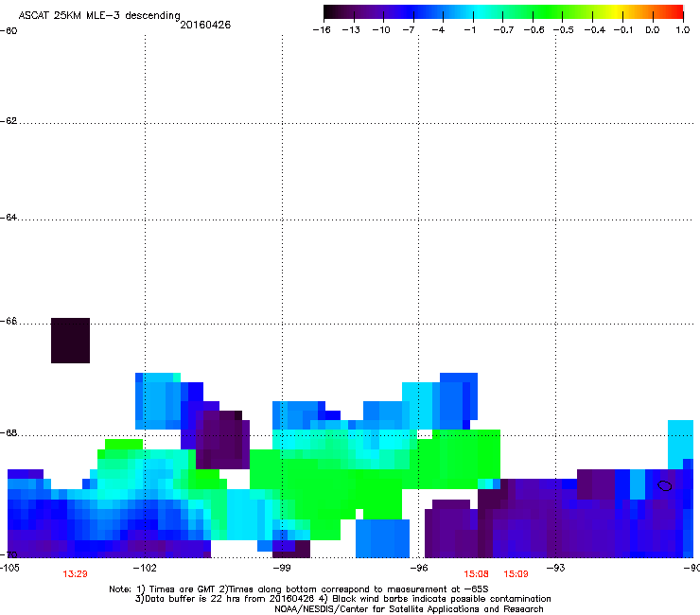The image size is (700, 615).
Task: Click the -64 latitude axis label
Action: point(9,218)
